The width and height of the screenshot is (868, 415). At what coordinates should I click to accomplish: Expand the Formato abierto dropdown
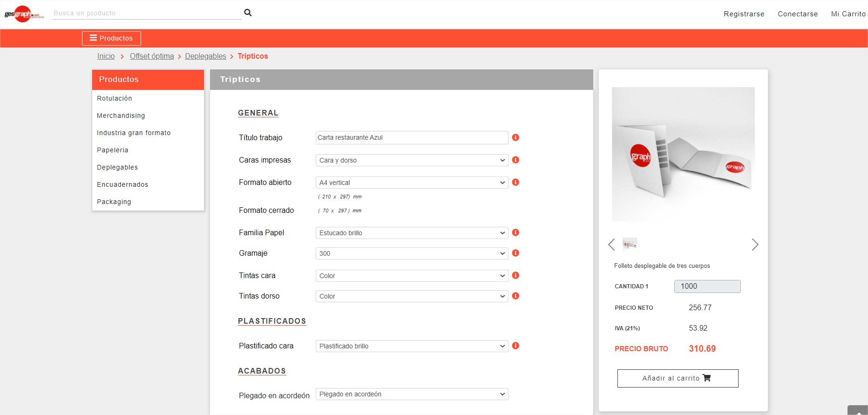coord(412,183)
